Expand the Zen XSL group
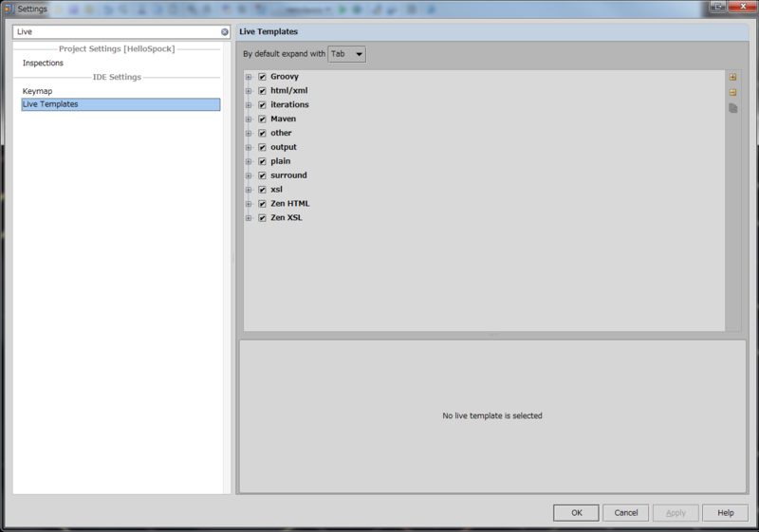The width and height of the screenshot is (759, 532). coord(249,218)
